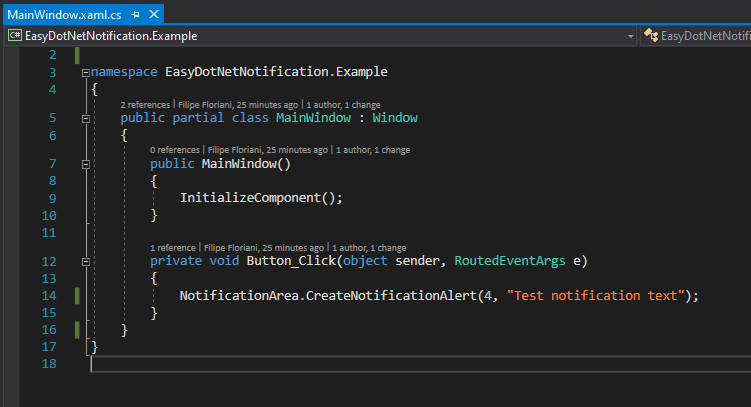The image size is (751, 407).
Task: Pin the MainWindow.xaml.cs tab
Action: (x=136, y=15)
